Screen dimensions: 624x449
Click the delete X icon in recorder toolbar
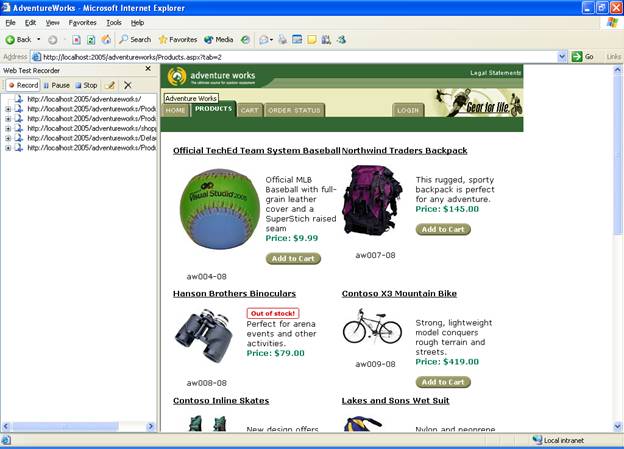pos(128,85)
